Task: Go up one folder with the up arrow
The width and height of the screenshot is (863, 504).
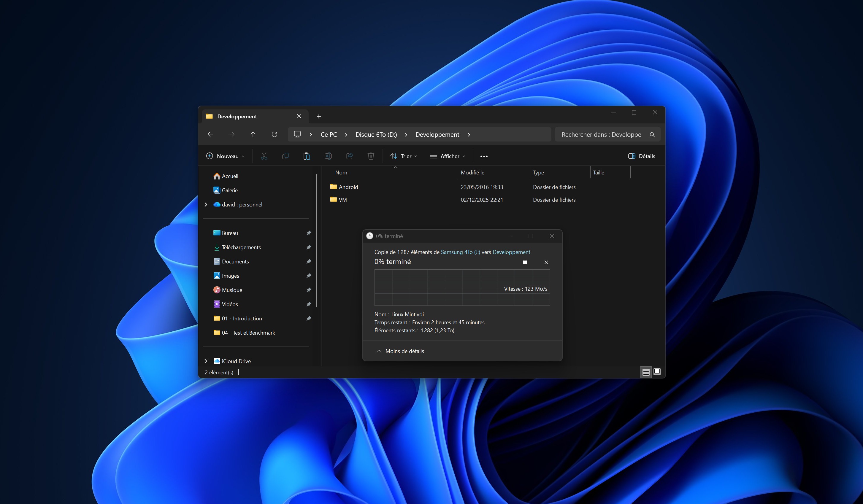Action: [253, 135]
